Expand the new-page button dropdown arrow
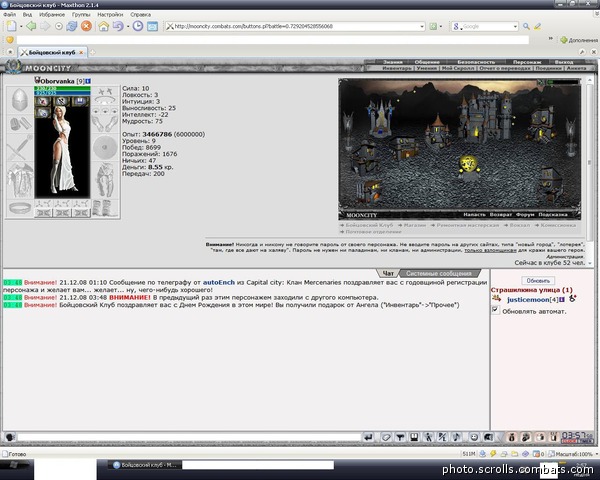The width and height of the screenshot is (600, 480). (x=21, y=26)
